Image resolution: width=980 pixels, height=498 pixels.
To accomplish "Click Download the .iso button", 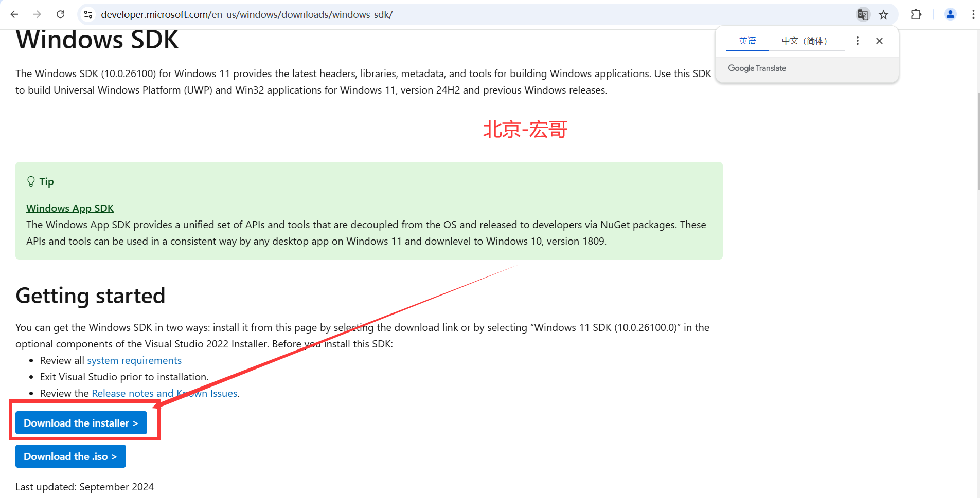I will pos(70,456).
